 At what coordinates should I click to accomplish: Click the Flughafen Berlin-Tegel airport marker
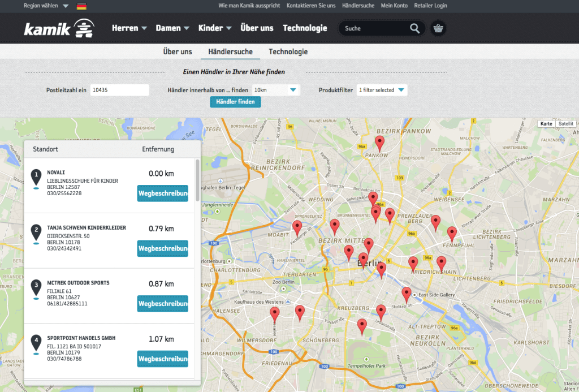[221, 181]
